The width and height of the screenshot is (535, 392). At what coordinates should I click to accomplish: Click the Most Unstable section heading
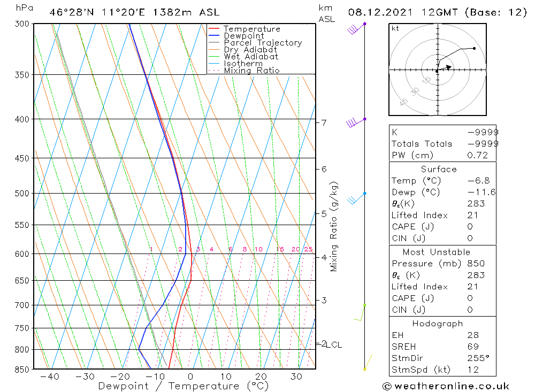coord(437,252)
